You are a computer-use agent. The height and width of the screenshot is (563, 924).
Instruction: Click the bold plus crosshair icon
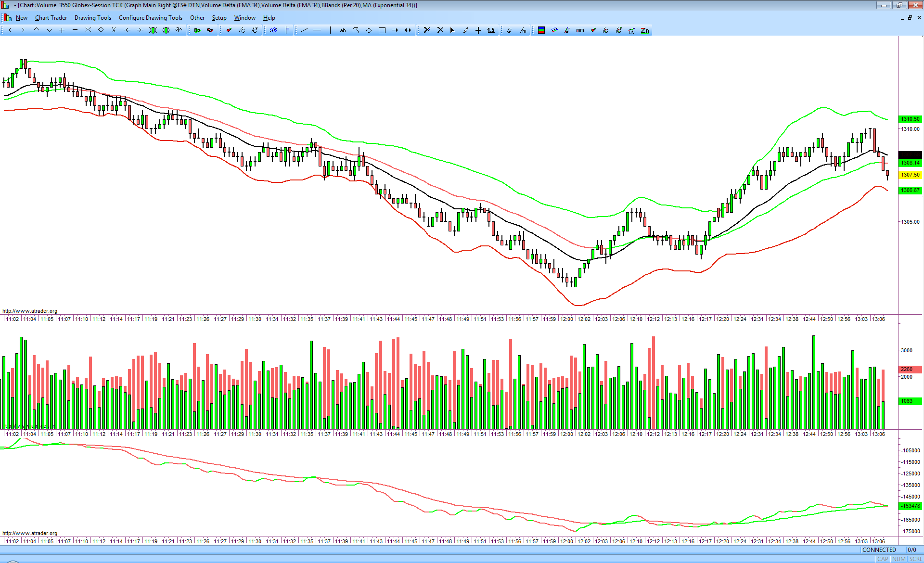coord(478,30)
